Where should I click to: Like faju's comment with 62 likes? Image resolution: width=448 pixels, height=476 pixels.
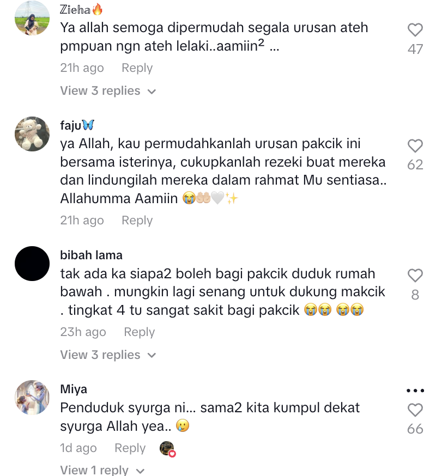(415, 146)
